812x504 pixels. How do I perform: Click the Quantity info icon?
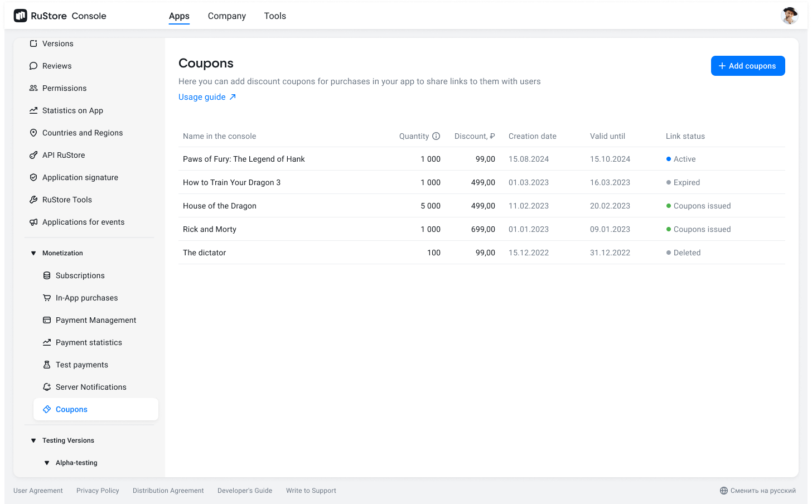click(436, 136)
